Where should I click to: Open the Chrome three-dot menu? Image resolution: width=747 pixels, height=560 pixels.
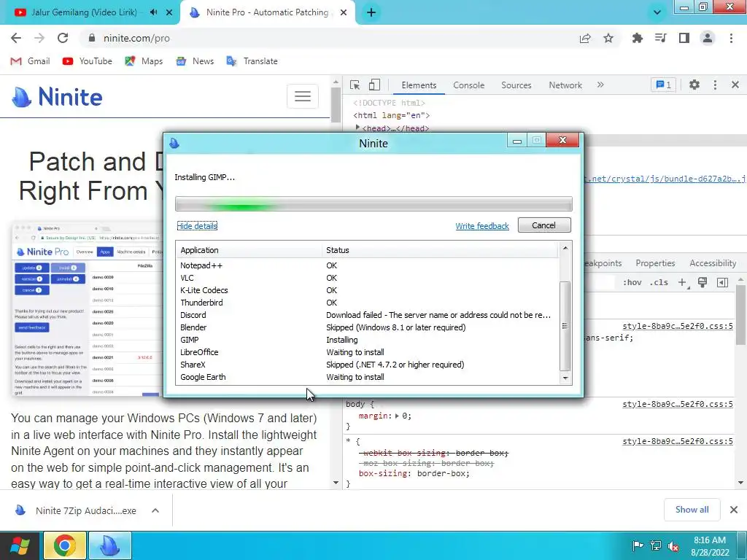(x=731, y=38)
